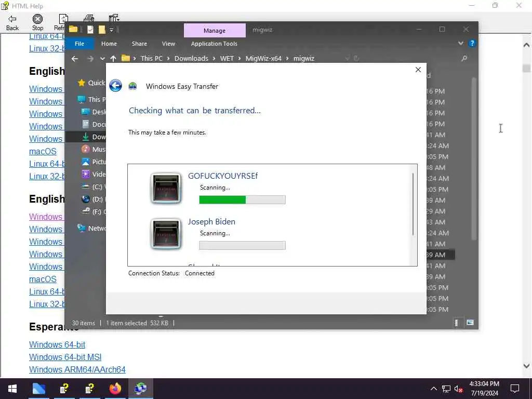The width and height of the screenshot is (532, 399).
Task: Click Stop in HTML Help toolbar
Action: coord(37,23)
